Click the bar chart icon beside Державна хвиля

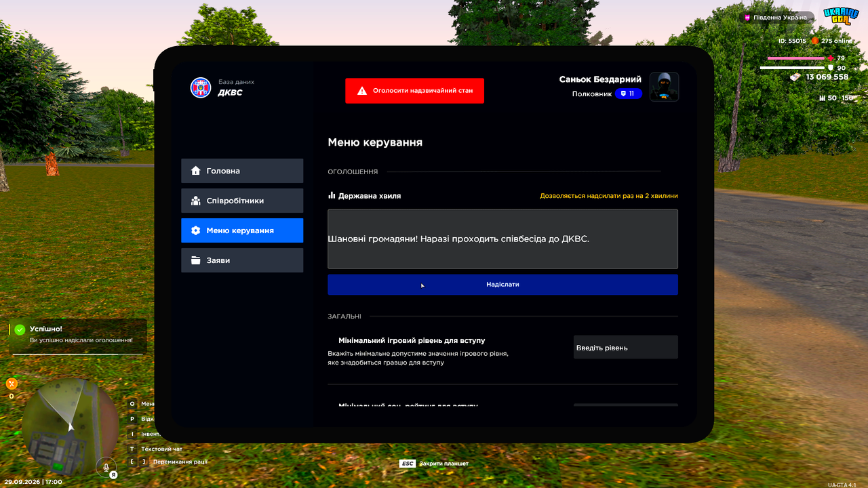332,195
